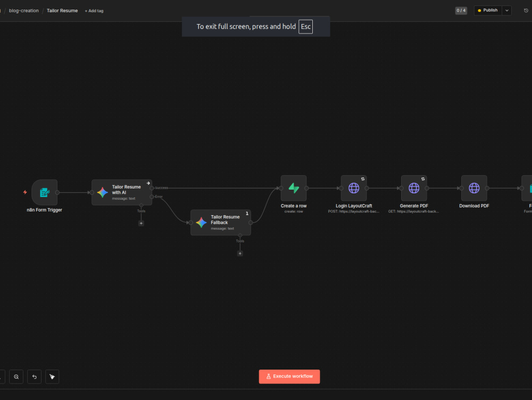
Task: Open the Publish options dropdown arrow
Action: pyautogui.click(x=507, y=11)
